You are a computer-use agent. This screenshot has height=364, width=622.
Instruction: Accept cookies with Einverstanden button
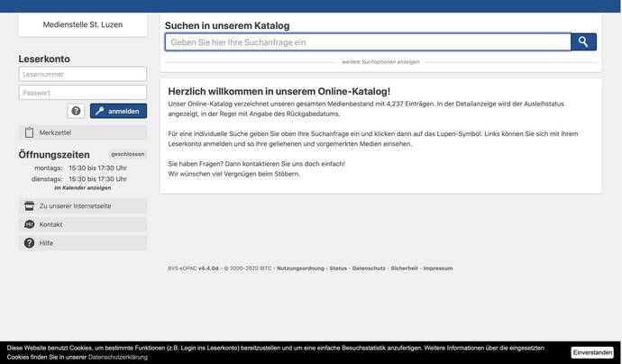point(592,352)
